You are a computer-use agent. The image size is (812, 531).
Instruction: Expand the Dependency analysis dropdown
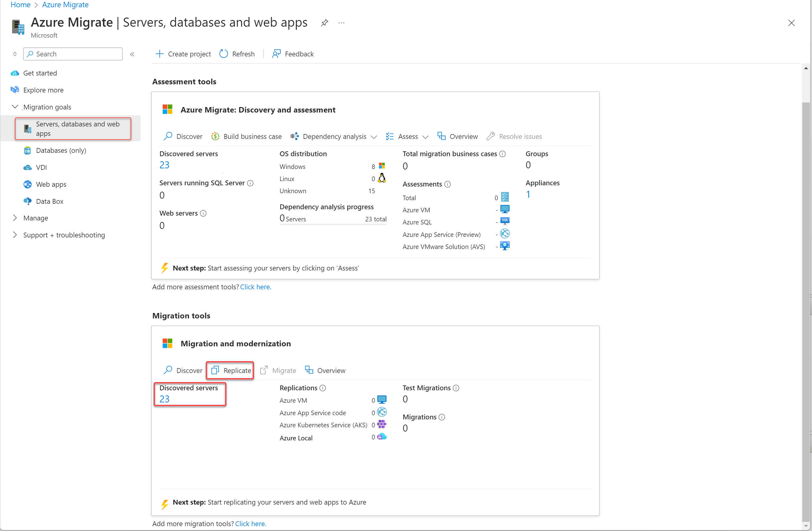click(334, 136)
